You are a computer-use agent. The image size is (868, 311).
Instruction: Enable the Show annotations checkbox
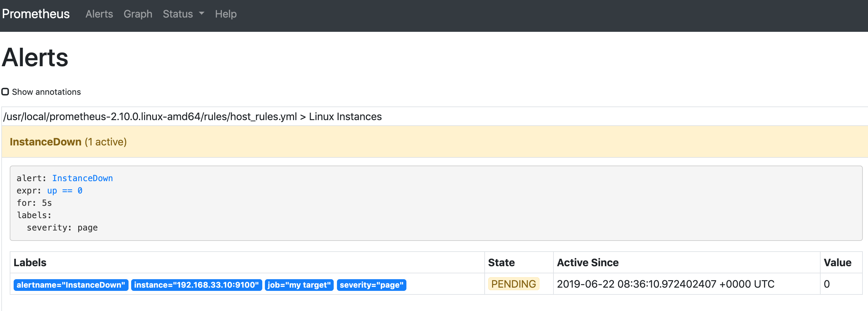click(5, 92)
